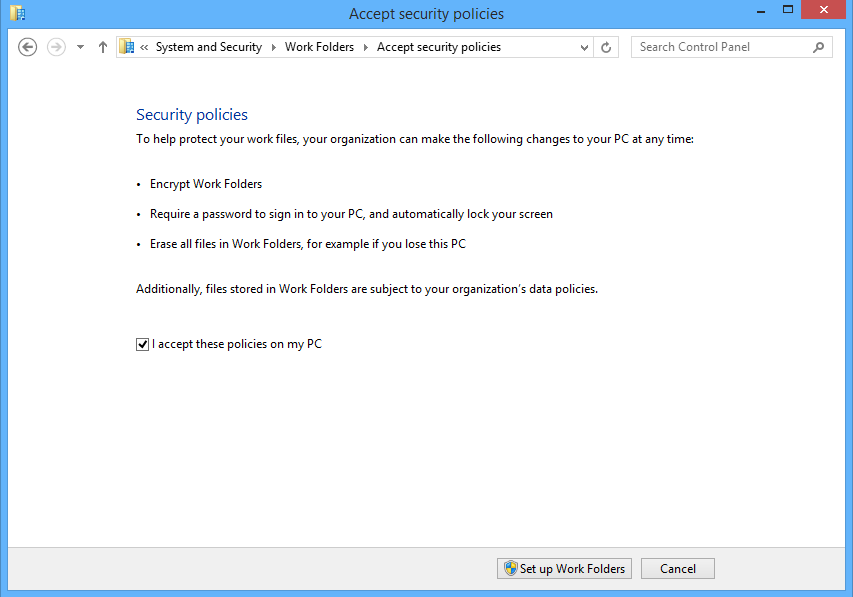Select Work Folders breadcrumb
The image size is (853, 597).
point(319,47)
